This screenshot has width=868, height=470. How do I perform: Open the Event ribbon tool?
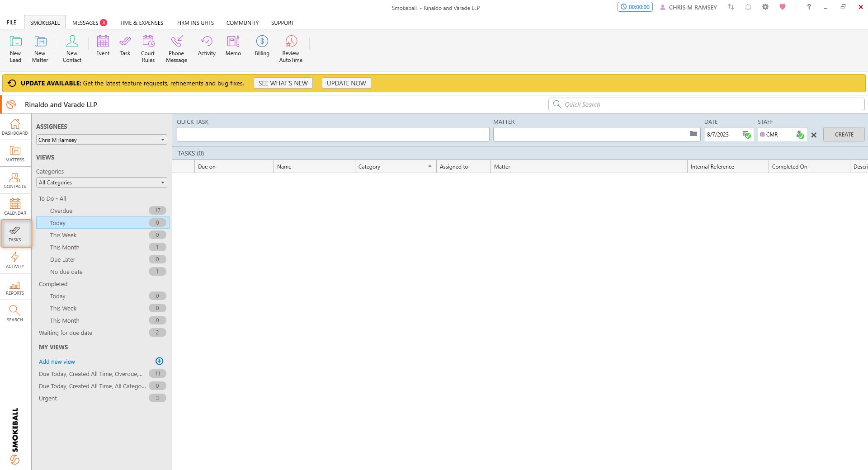tap(103, 46)
